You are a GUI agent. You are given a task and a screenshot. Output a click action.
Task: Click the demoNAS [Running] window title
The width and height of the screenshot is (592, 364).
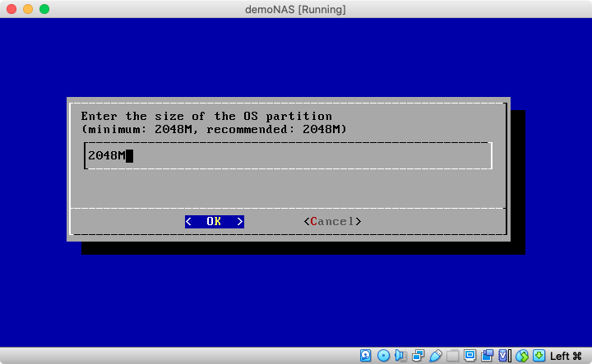pos(295,9)
